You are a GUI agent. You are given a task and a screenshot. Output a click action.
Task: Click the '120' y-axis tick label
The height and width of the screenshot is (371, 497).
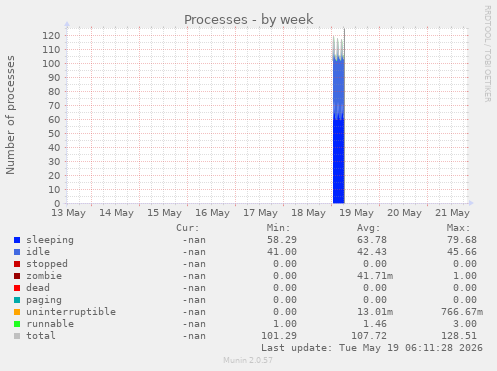pyautogui.click(x=51, y=36)
